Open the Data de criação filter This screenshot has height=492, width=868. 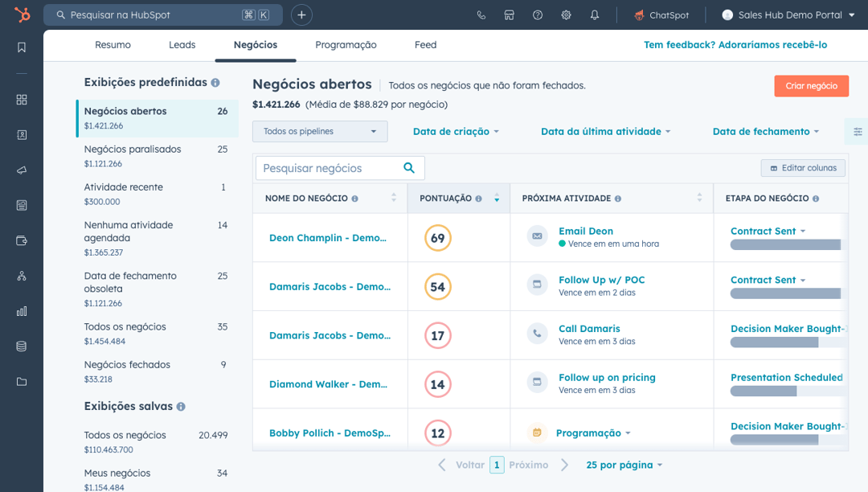pyautogui.click(x=456, y=132)
